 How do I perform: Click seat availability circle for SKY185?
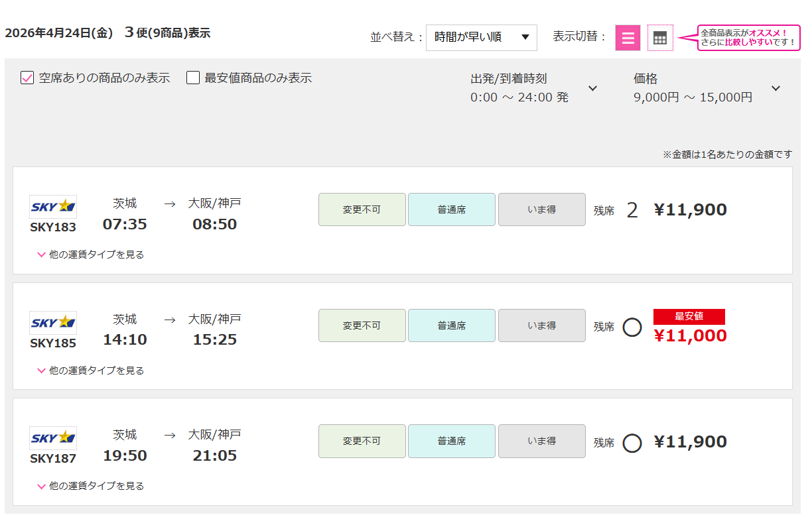point(632,327)
